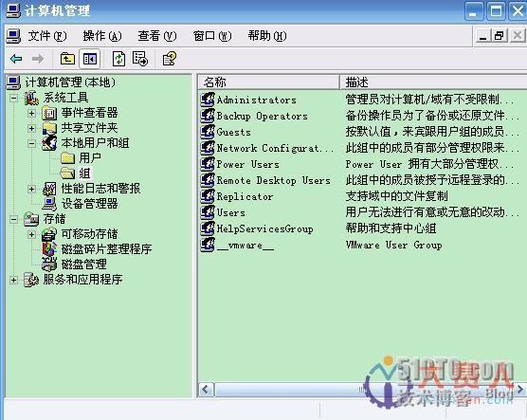Image resolution: width=527 pixels, height=420 pixels.
Task: Select 计算机管理(本地) root node
Action: 70,82
